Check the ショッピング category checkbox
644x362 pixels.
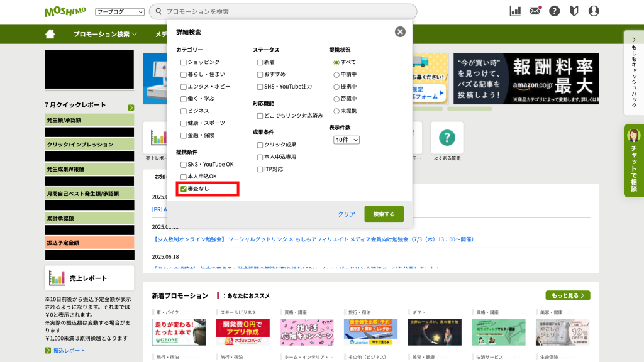(x=184, y=62)
